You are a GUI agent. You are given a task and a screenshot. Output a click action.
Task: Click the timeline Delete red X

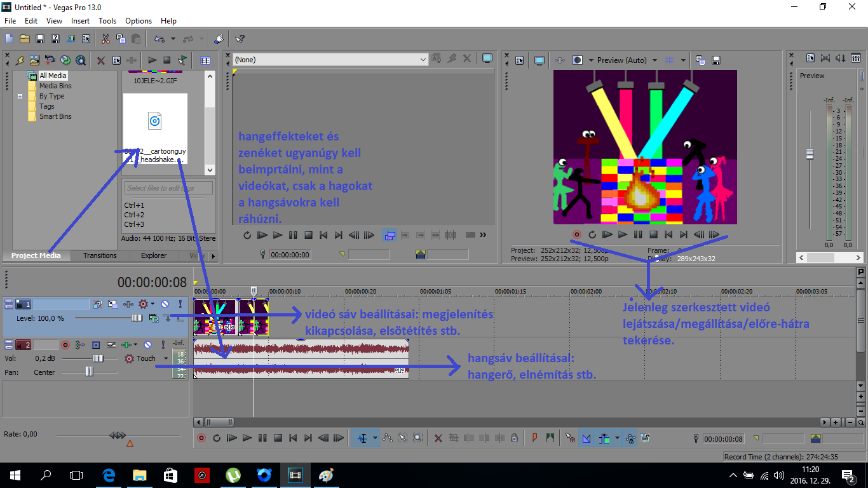pos(438,438)
